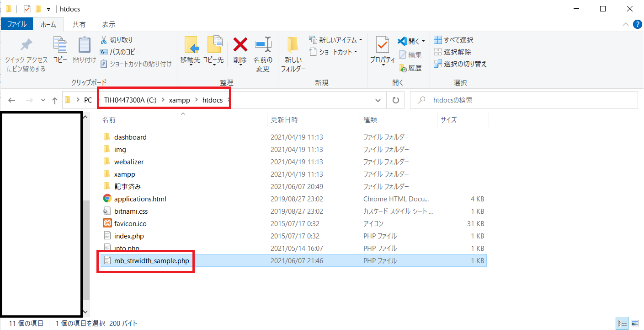Click the Copy icon in clipboard group
The width and height of the screenshot is (644, 330).
[60, 44]
